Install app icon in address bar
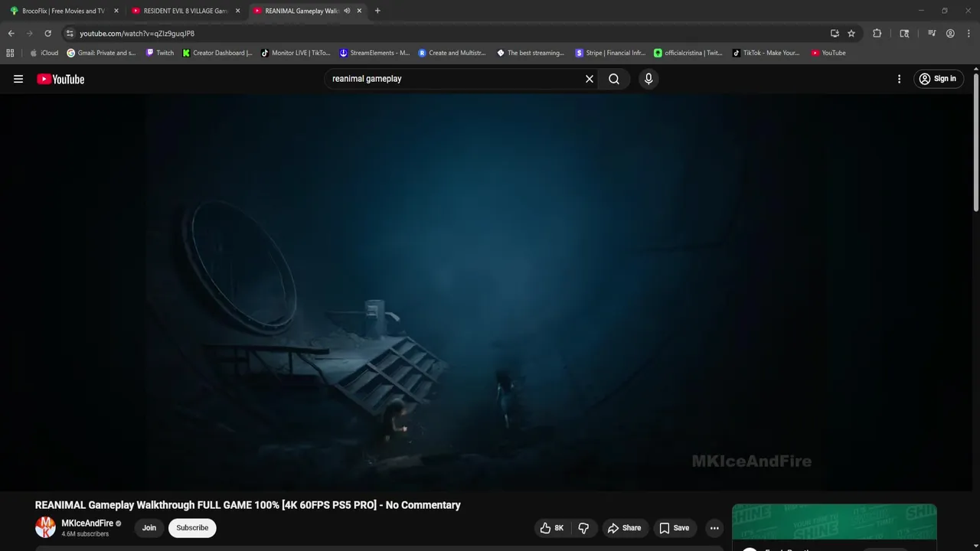 tap(835, 34)
